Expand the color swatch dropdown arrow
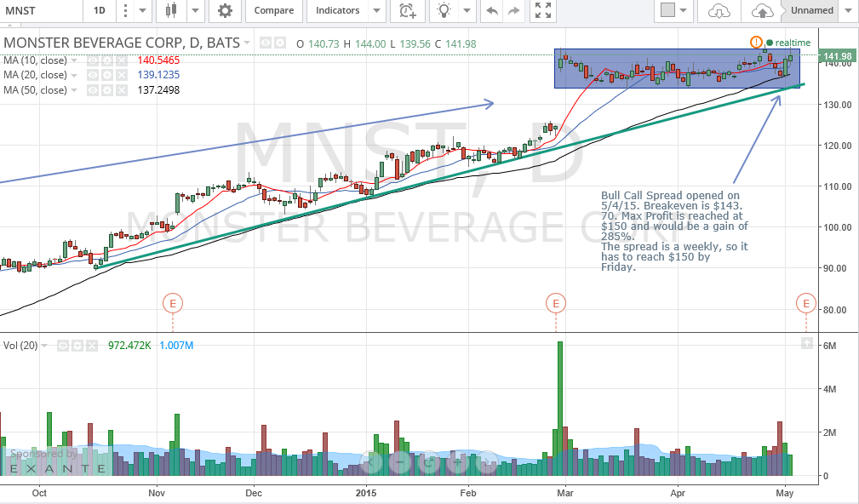859x504 pixels. tap(683, 10)
